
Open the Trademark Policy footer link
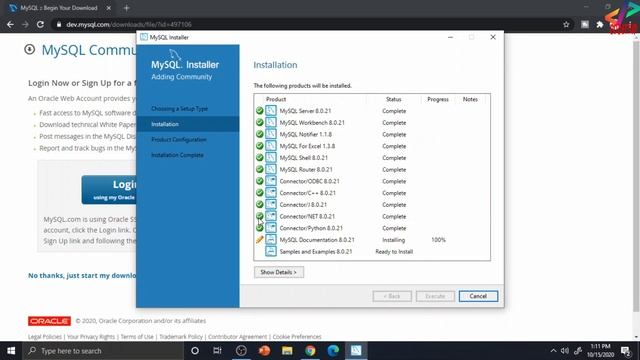pyautogui.click(x=181, y=337)
